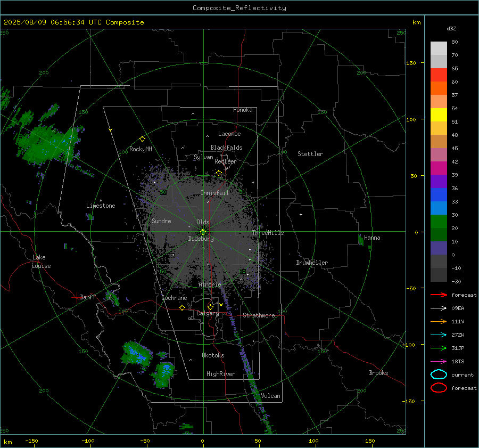Click the 57 value on dBZ scale
The image size is (479, 448).
[x=455, y=95]
